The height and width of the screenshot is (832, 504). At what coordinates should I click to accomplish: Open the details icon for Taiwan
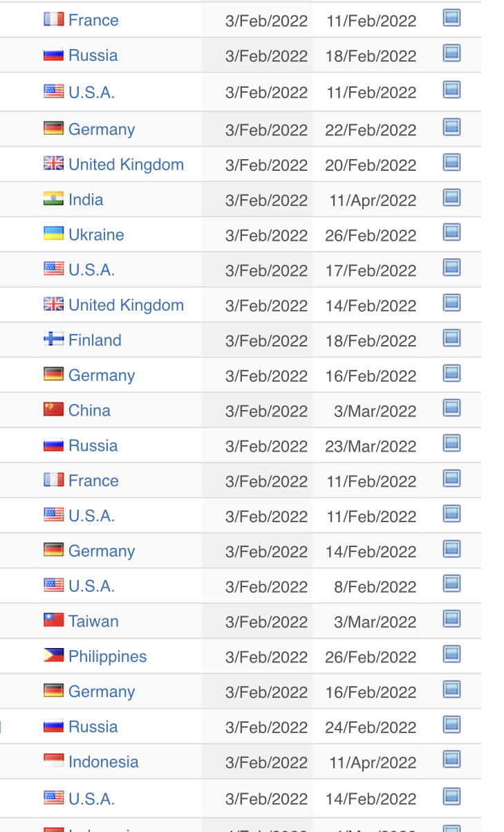point(451,619)
